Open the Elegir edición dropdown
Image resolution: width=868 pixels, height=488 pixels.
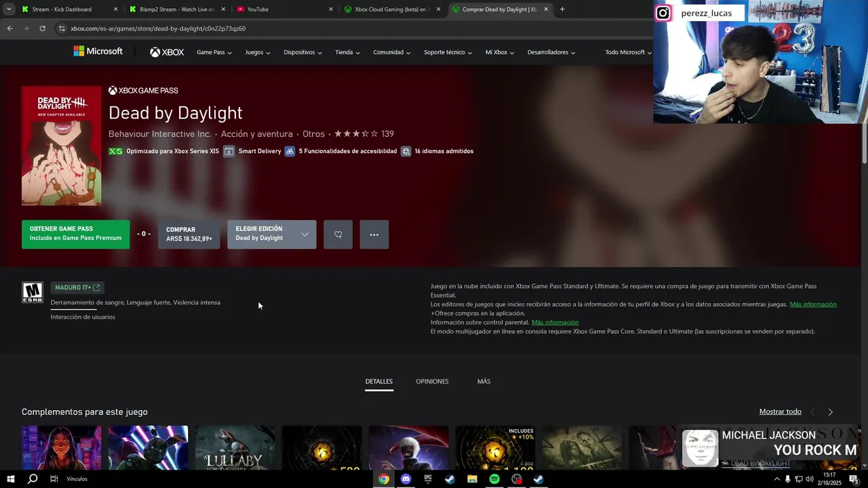[x=272, y=235]
